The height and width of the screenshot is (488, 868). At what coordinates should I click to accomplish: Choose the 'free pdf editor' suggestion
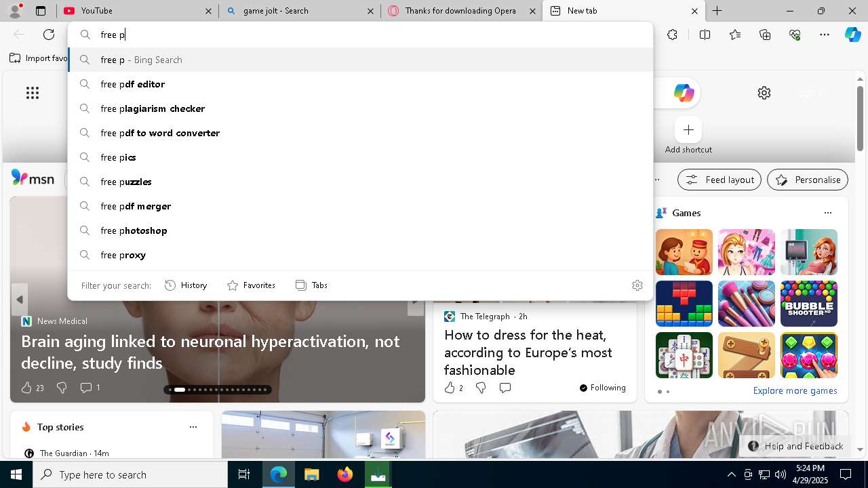click(361, 84)
